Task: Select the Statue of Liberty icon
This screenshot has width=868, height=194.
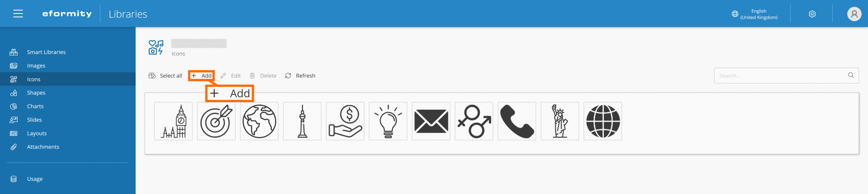Action: (560, 121)
